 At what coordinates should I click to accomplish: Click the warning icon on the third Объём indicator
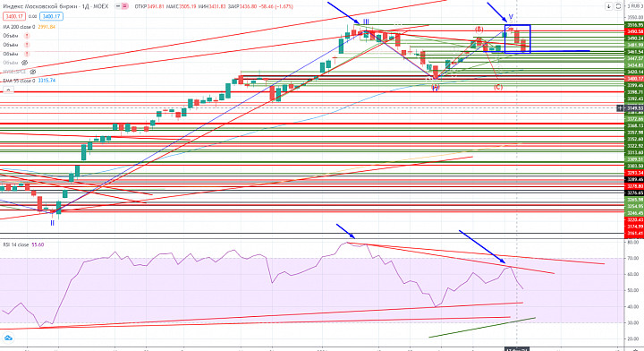click(27, 54)
